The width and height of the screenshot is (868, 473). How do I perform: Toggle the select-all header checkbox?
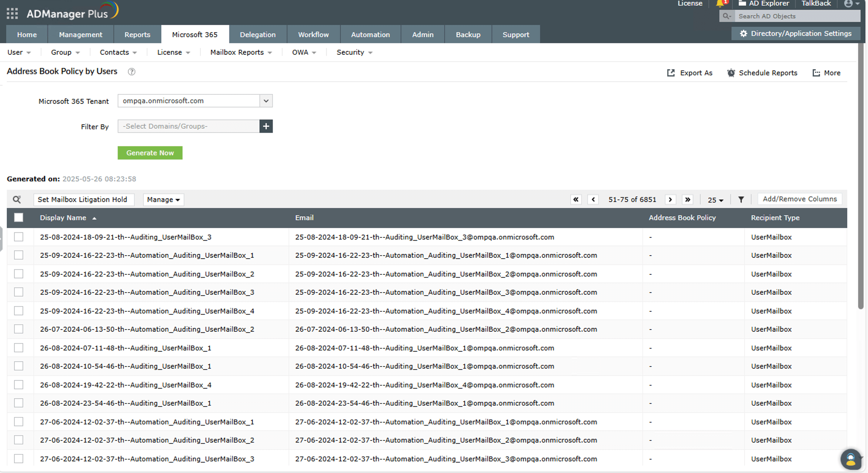coord(18,218)
